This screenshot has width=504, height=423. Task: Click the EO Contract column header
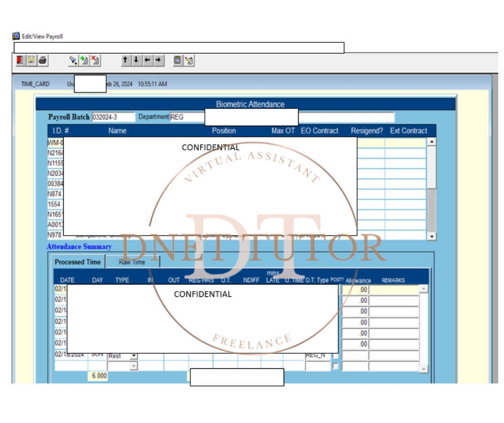pos(320,130)
